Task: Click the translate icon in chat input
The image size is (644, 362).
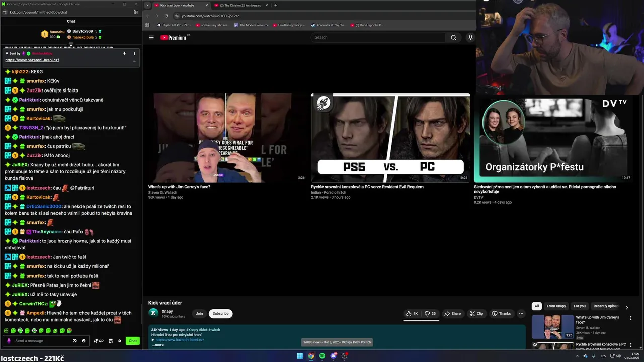Action: pyautogui.click(x=75, y=341)
